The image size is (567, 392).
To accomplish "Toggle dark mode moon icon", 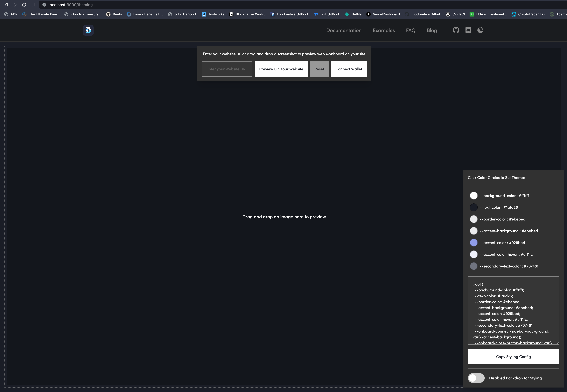I will [x=480, y=30].
